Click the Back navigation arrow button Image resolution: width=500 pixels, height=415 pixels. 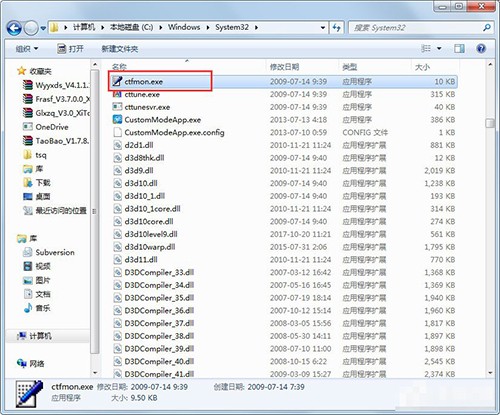pyautogui.click(x=14, y=28)
